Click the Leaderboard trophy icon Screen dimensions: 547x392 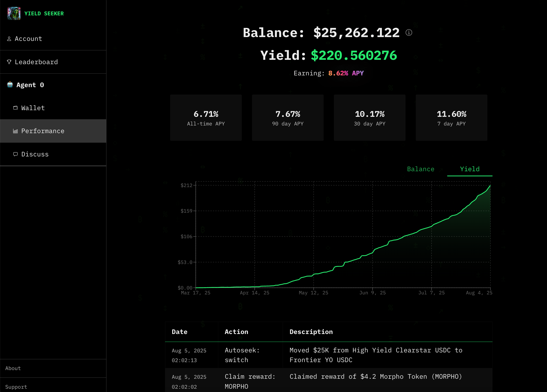click(x=9, y=62)
